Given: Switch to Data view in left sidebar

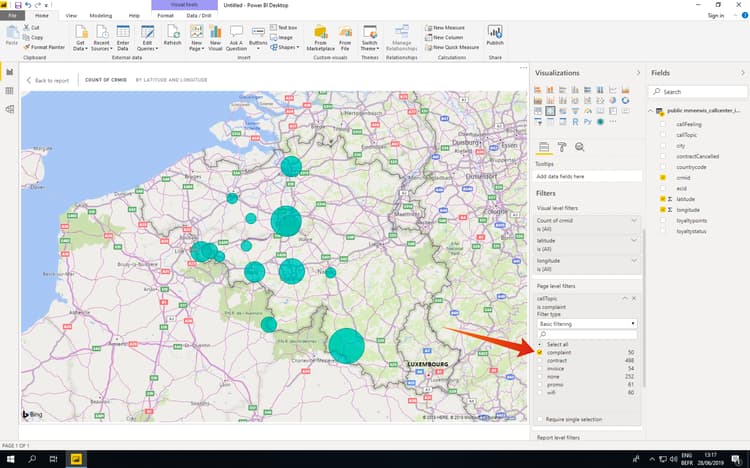Looking at the screenshot, I should pyautogui.click(x=10, y=91).
